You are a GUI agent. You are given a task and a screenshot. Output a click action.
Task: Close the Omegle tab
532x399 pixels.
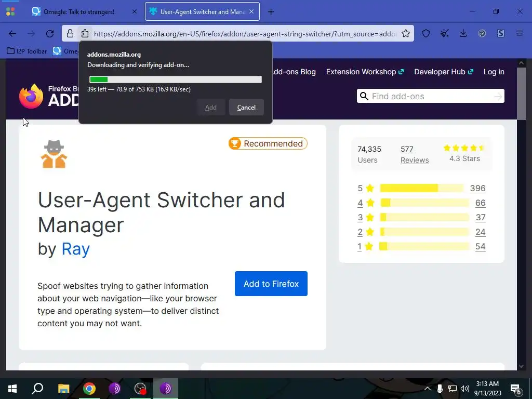[x=135, y=11]
